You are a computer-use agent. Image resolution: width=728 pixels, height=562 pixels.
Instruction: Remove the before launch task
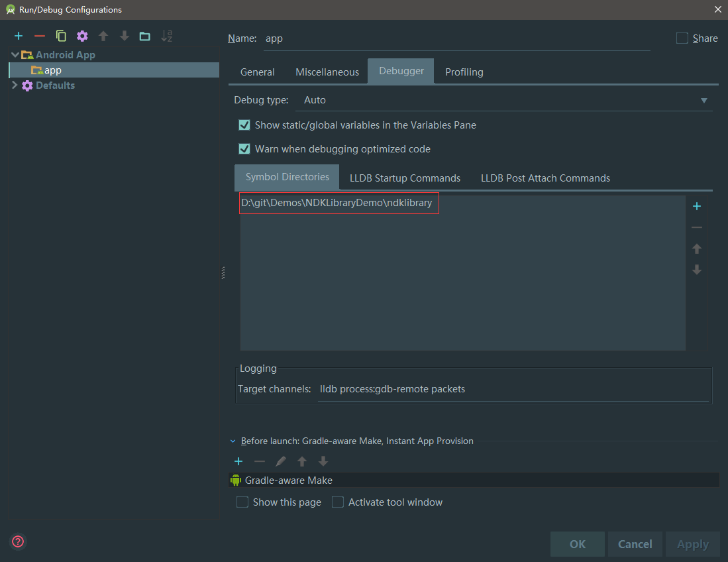260,461
